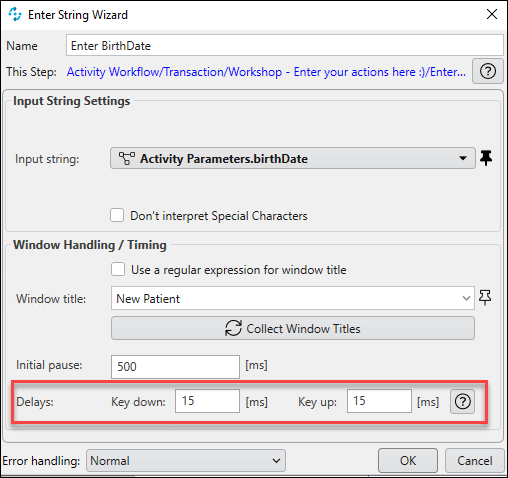
Task: Click the Cancel button
Action: (475, 461)
